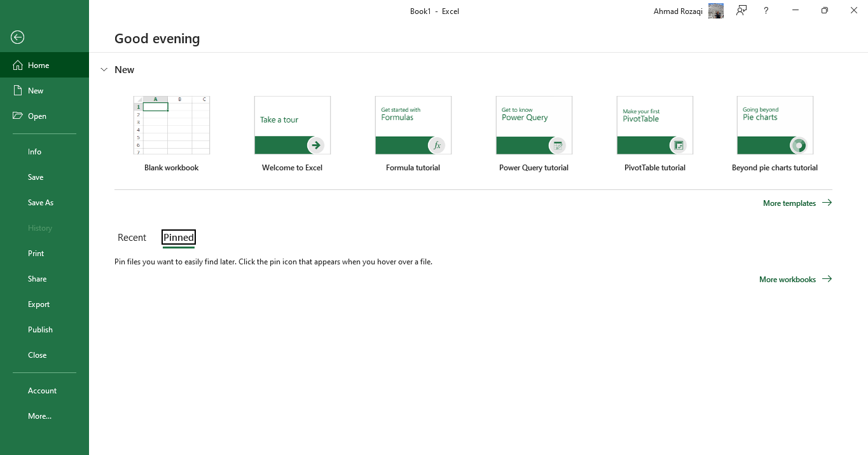This screenshot has width=868, height=455.
Task: Open the Info page
Action: 45,151
